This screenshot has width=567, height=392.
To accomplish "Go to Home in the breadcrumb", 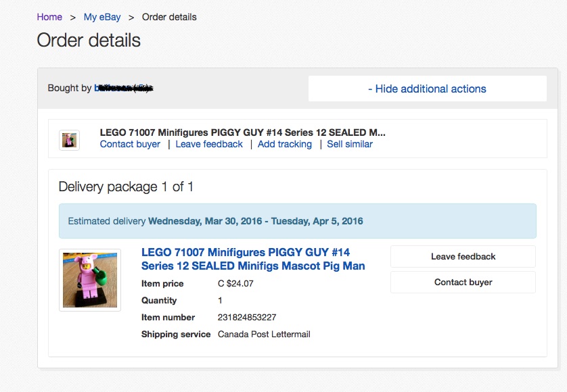I will 49,17.
